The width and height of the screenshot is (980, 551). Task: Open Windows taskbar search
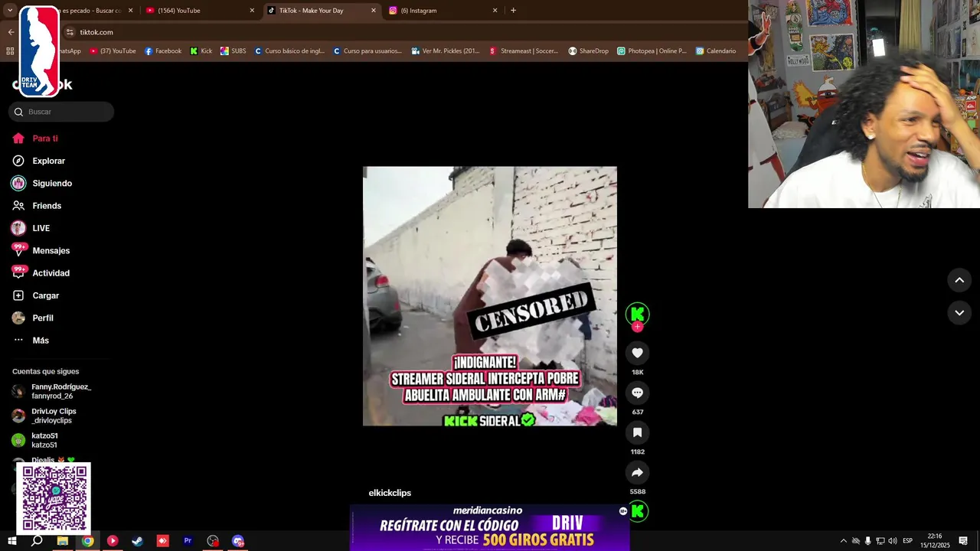click(37, 541)
